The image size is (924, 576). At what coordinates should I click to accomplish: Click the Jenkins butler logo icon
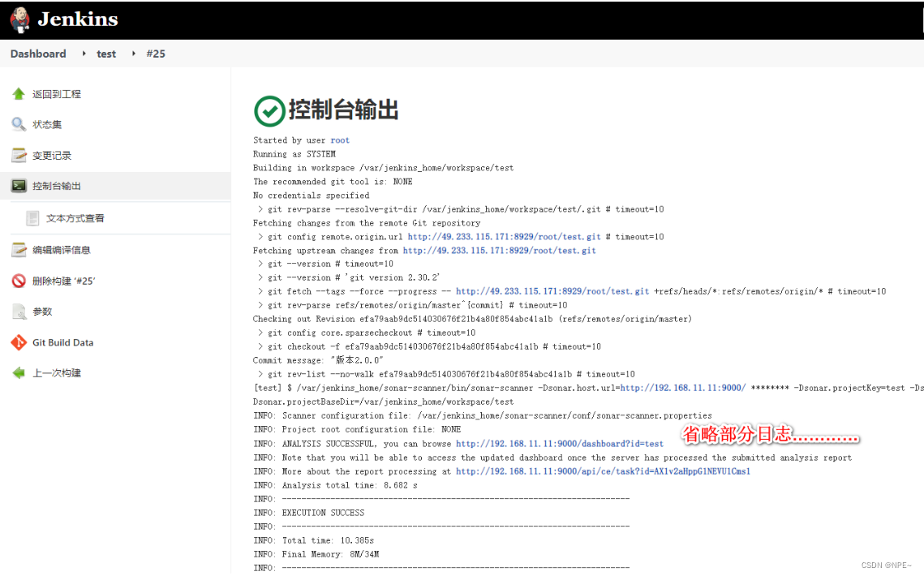[x=19, y=19]
